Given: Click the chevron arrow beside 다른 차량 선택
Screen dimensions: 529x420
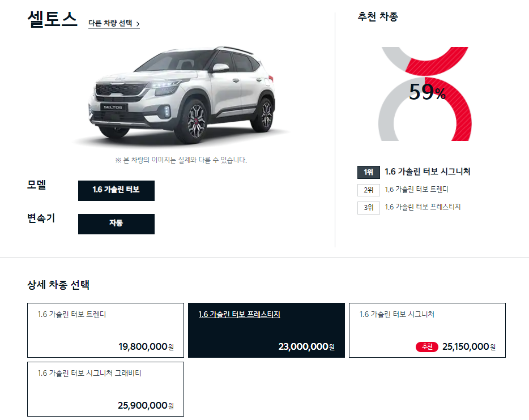Looking at the screenshot, I should coord(138,24).
